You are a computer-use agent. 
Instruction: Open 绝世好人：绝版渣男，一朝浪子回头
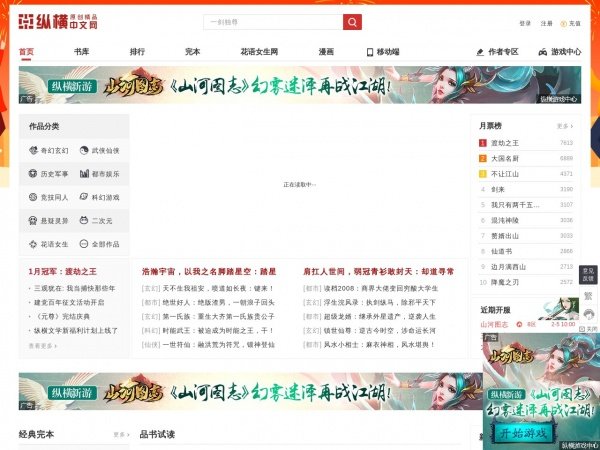click(218, 303)
